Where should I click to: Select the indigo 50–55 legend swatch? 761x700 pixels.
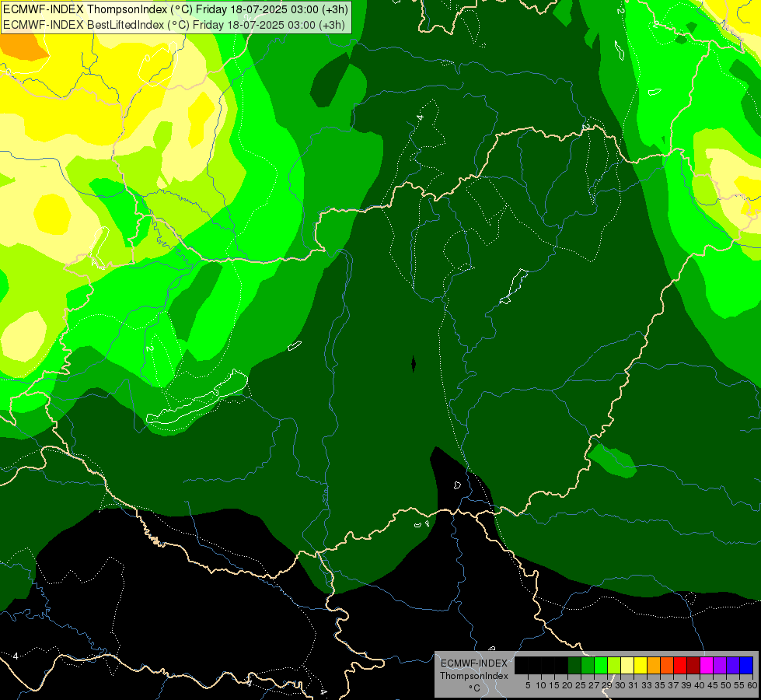click(733, 665)
